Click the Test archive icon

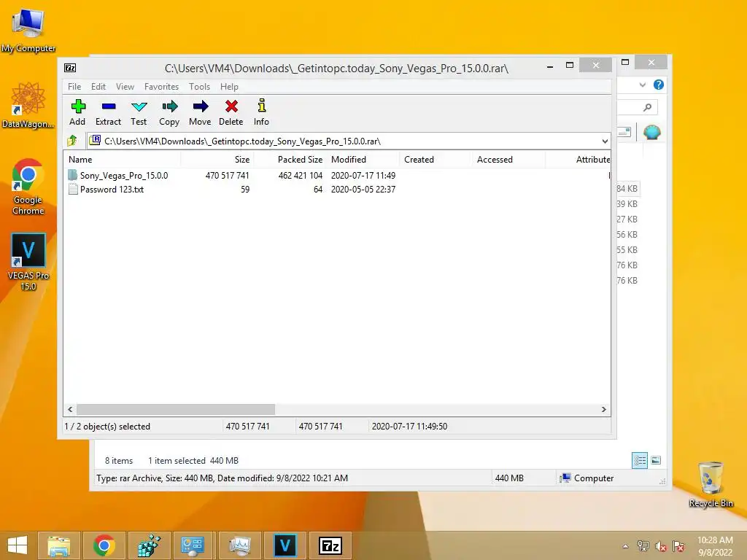pos(139,106)
